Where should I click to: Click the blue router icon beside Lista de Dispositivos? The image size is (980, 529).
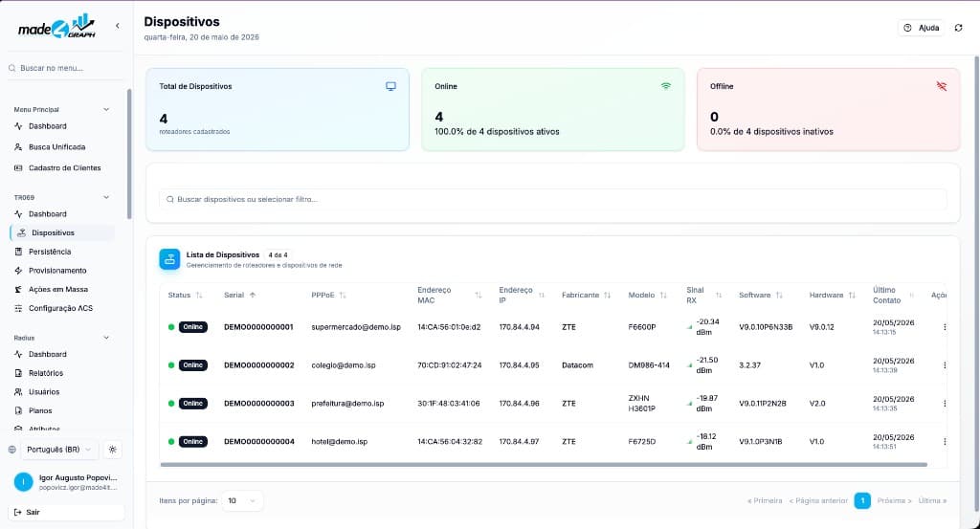[x=169, y=259]
